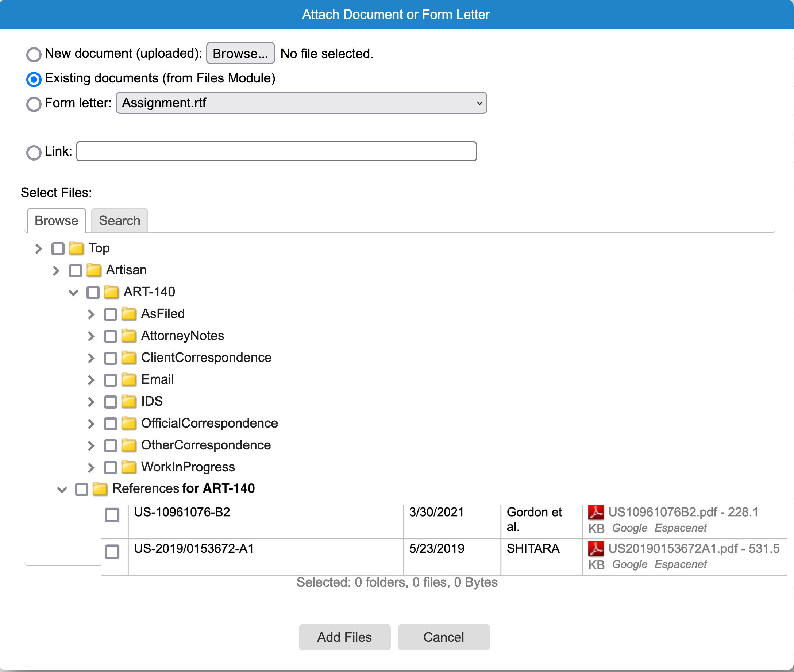Screen dimensions: 794x672
Task: Click the AttorneyNotes folder icon
Action: (x=129, y=336)
